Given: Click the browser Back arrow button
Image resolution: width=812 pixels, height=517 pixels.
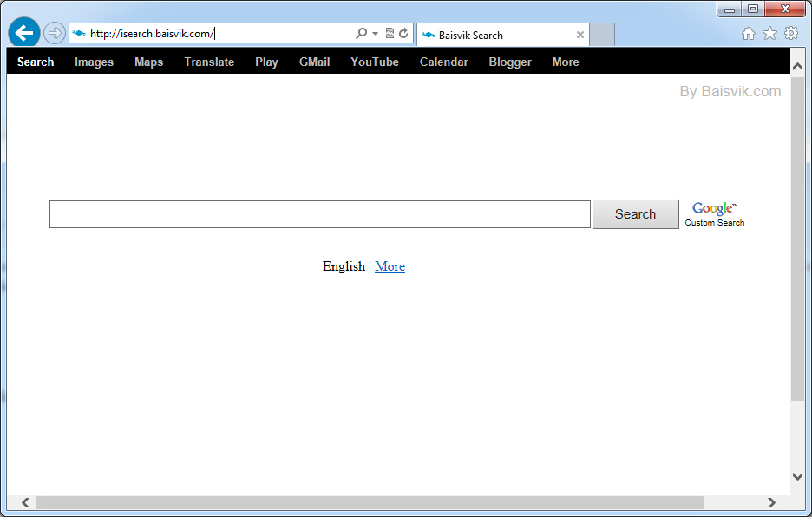Looking at the screenshot, I should pos(23,33).
